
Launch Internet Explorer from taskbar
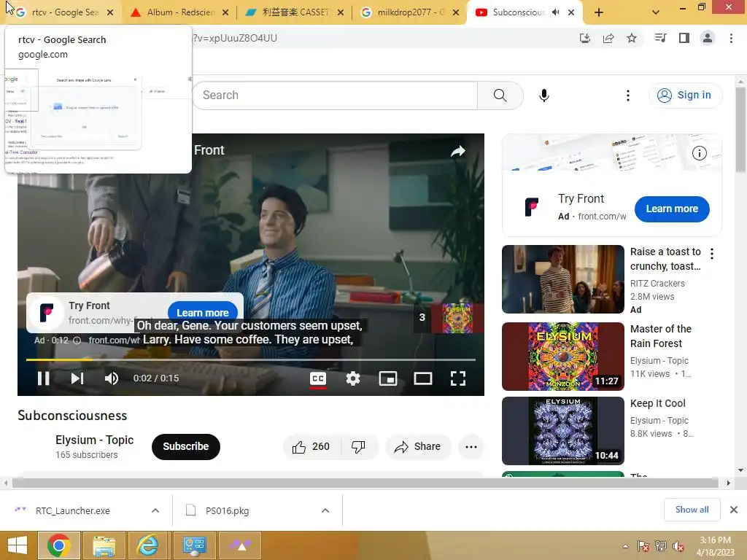148,545
